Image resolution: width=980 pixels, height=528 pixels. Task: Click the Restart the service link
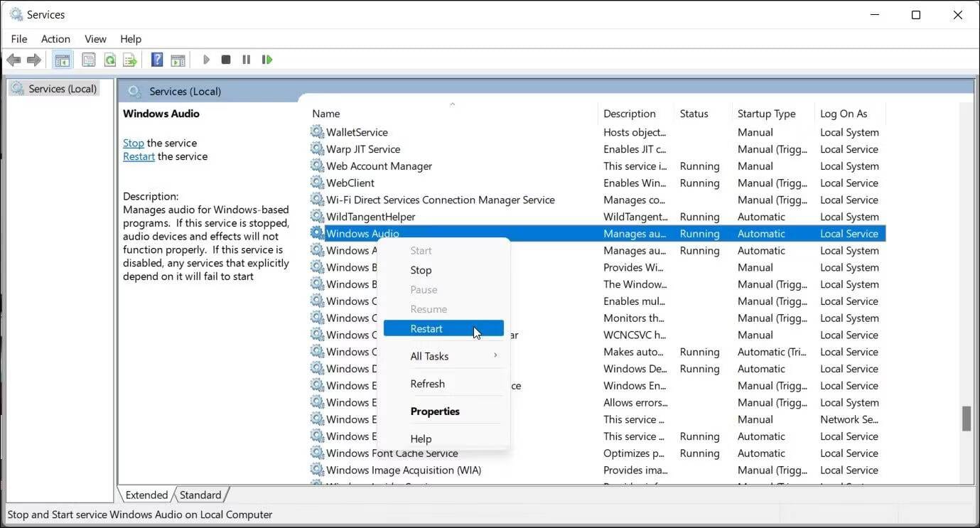[138, 156]
